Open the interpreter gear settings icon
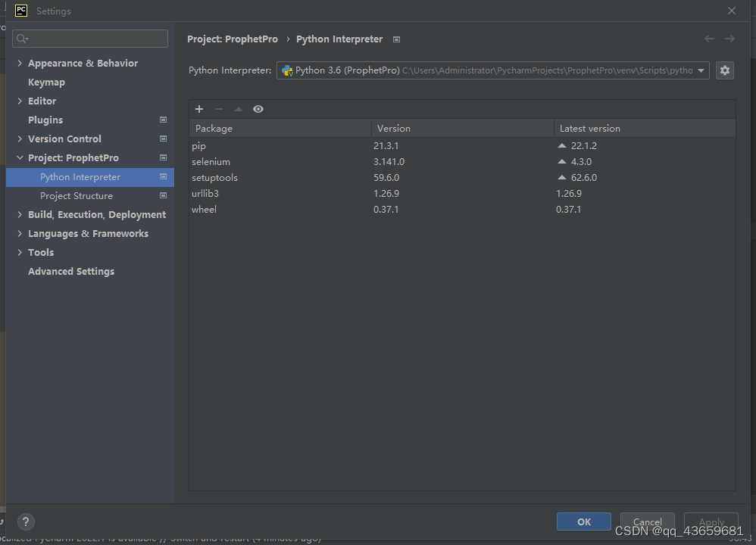756x545 pixels. click(725, 70)
